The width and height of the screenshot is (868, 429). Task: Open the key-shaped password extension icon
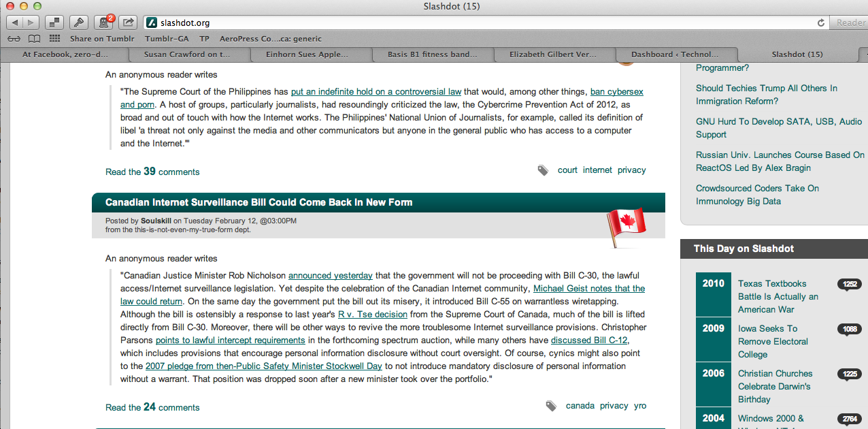pyautogui.click(x=79, y=22)
